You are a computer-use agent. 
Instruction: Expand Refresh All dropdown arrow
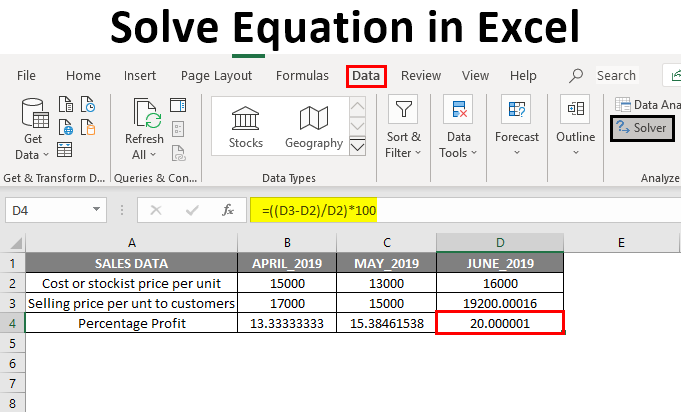coord(153,155)
